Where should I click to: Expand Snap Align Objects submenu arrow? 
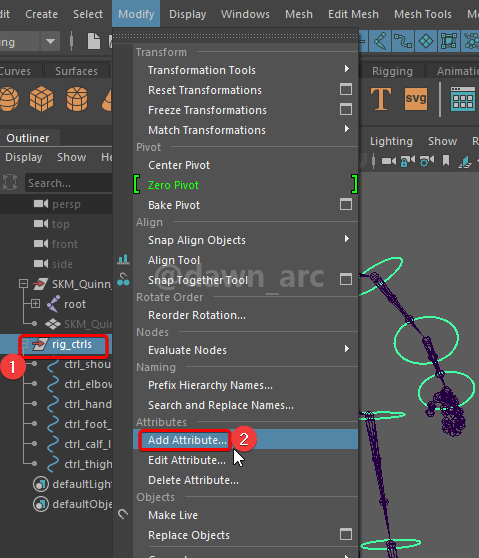click(347, 238)
